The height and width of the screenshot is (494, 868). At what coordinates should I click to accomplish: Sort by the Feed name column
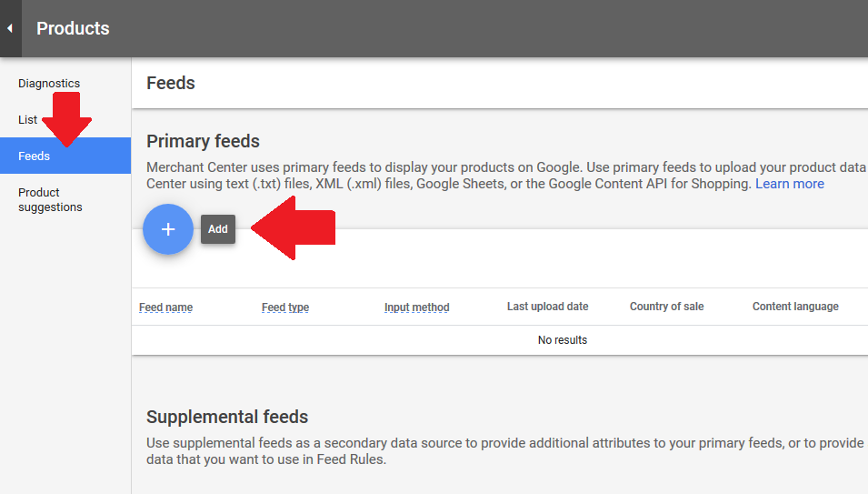point(165,307)
